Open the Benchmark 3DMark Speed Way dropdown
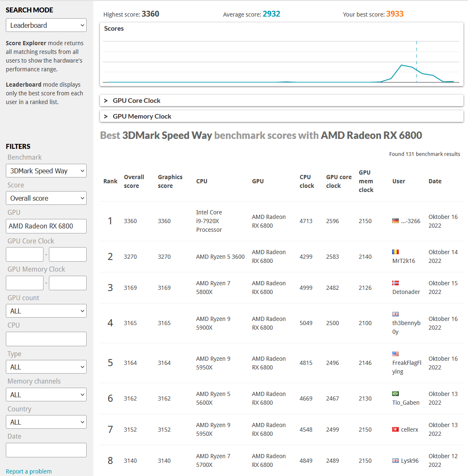 [x=46, y=171]
